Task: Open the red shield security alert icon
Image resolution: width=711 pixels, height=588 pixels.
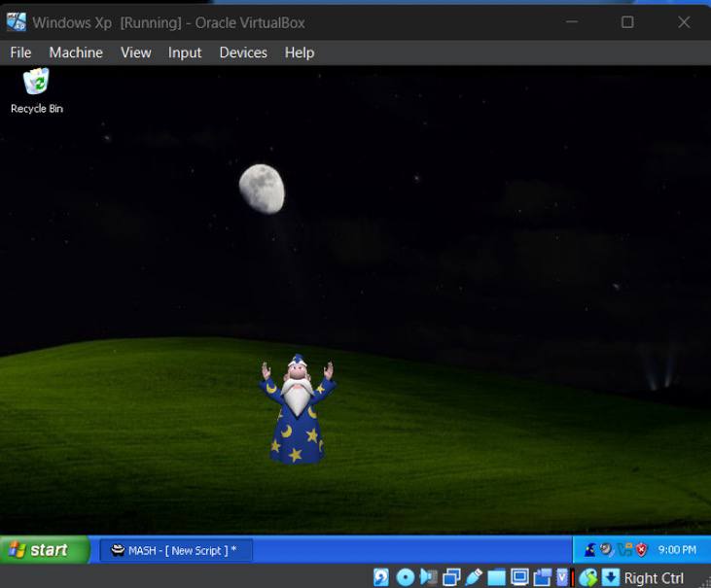Action: 641,549
